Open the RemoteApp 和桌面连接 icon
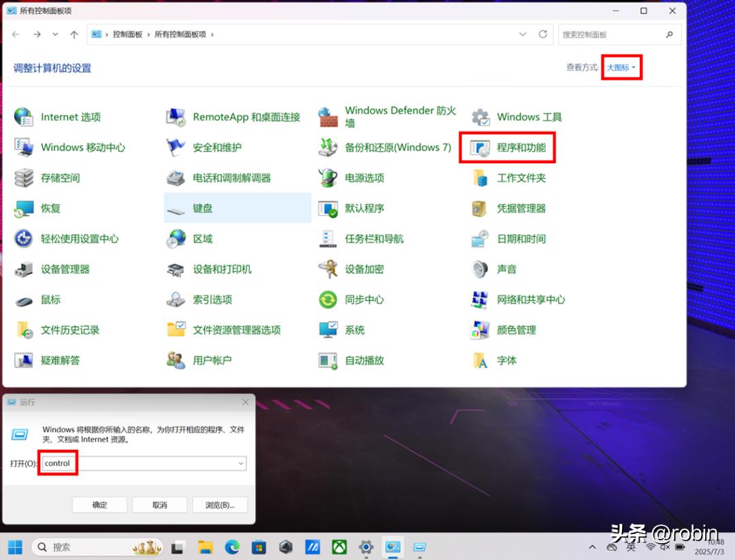Image resolution: width=735 pixels, height=560 pixels. (x=176, y=116)
